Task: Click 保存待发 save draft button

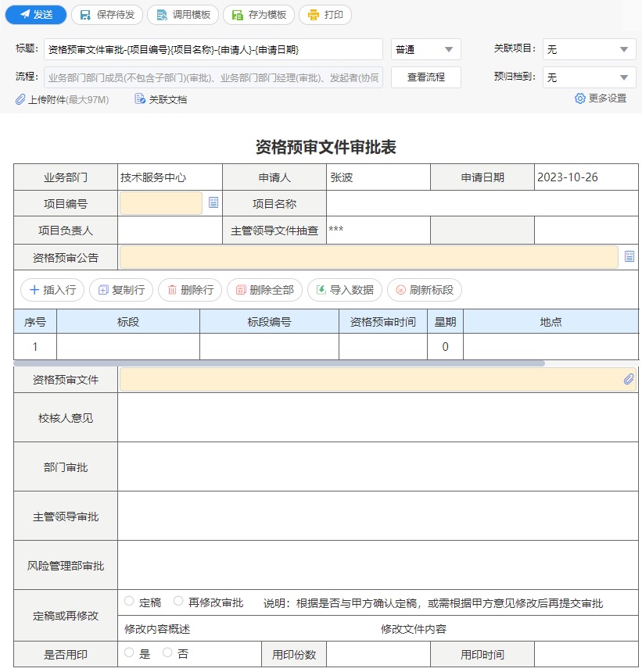Action: click(107, 15)
